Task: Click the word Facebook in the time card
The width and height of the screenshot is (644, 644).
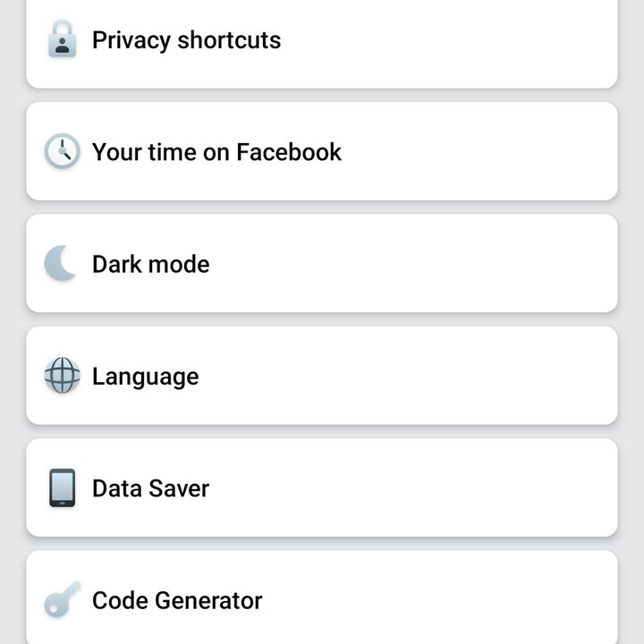Action: click(x=289, y=152)
